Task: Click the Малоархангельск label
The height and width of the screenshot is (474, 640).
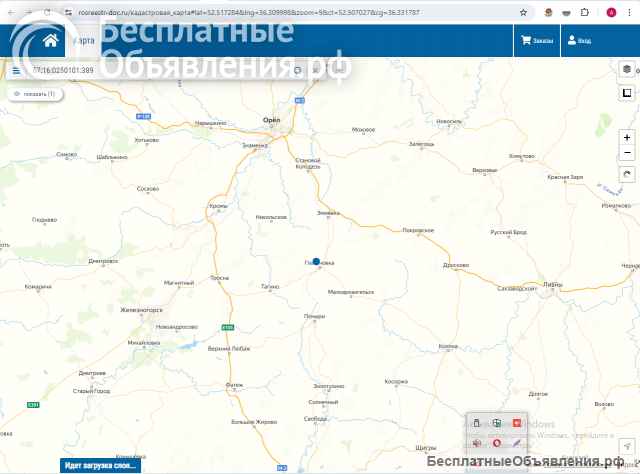Action: click(351, 292)
